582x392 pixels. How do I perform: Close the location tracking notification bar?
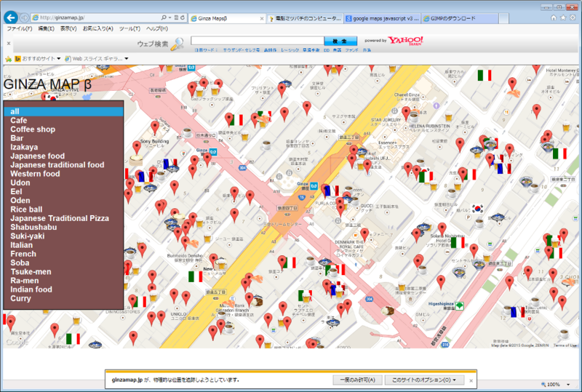(471, 380)
